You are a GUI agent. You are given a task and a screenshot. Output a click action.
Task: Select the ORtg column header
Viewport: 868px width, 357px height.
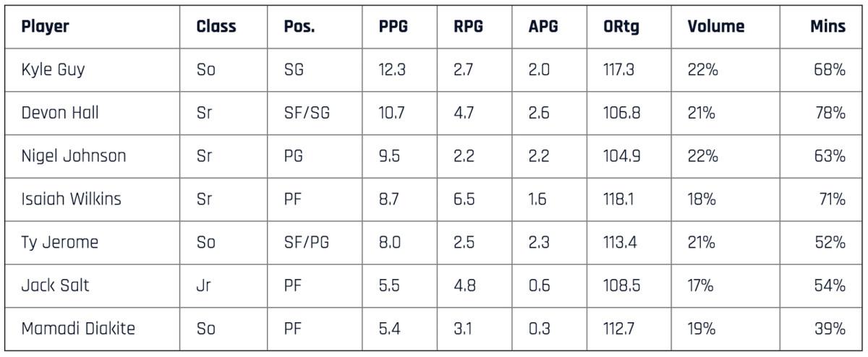pyautogui.click(x=621, y=27)
